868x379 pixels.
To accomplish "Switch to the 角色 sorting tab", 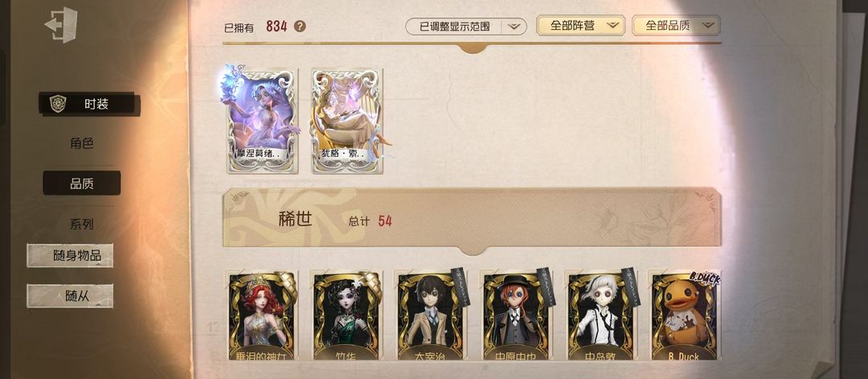I will [x=81, y=143].
